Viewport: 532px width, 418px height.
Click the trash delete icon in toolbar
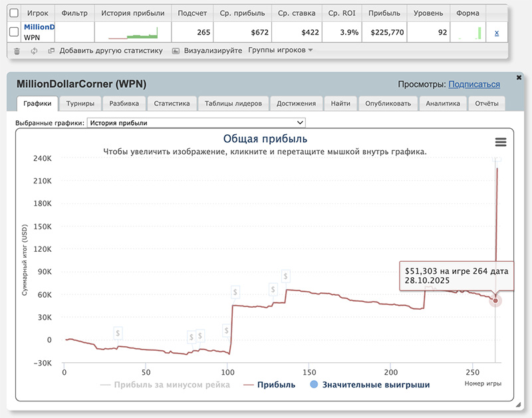tap(17, 51)
